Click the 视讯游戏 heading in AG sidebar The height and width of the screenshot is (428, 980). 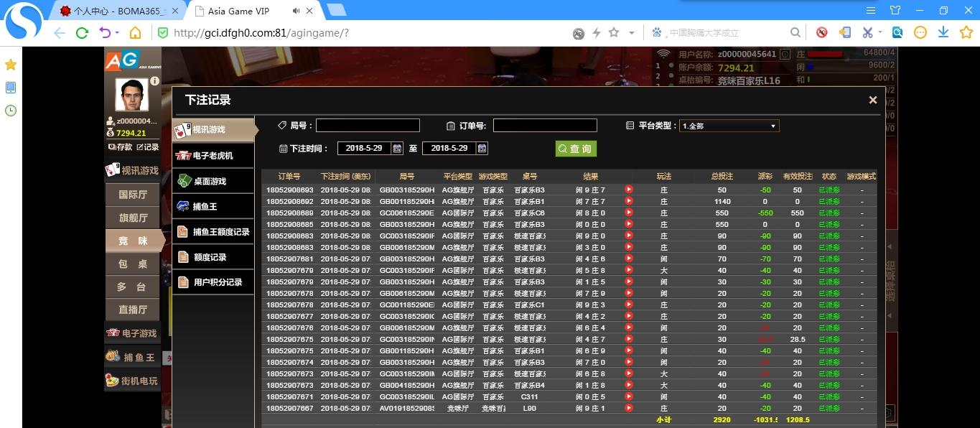coord(132,170)
